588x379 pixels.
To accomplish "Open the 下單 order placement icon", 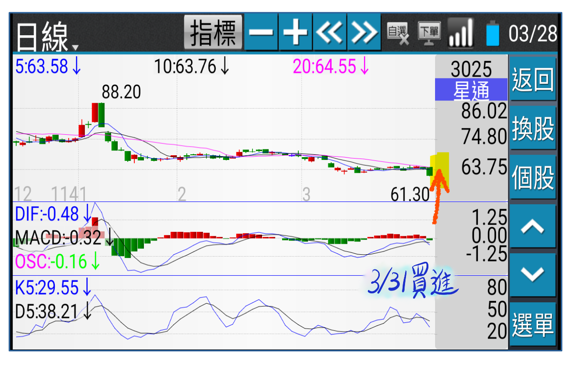I will (429, 33).
